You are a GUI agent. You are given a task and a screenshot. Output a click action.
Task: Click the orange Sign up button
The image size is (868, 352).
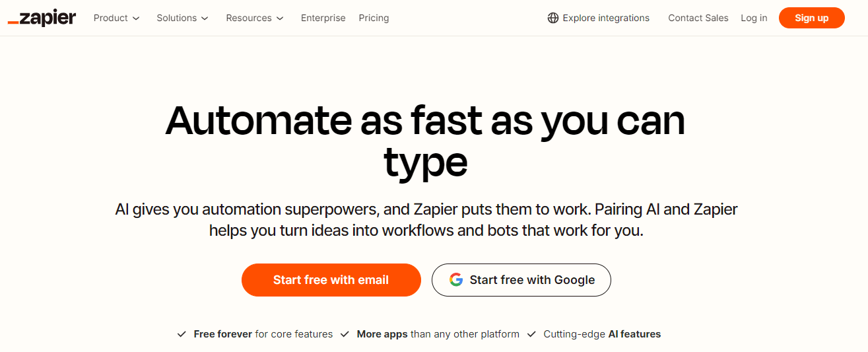tap(811, 18)
